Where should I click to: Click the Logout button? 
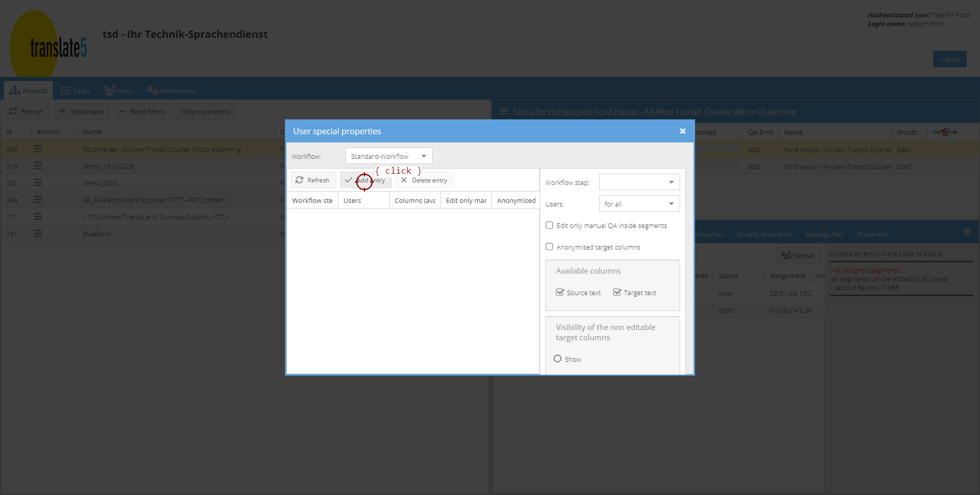[x=949, y=59]
